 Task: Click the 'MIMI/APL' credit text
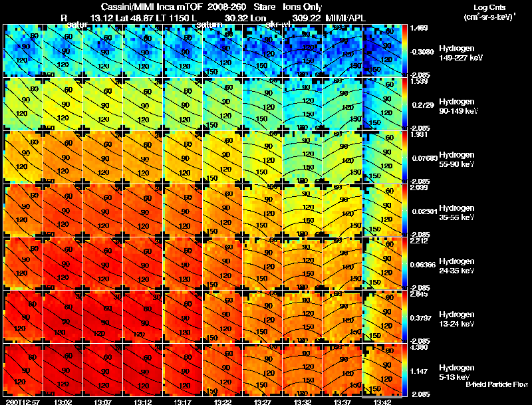(x=345, y=18)
